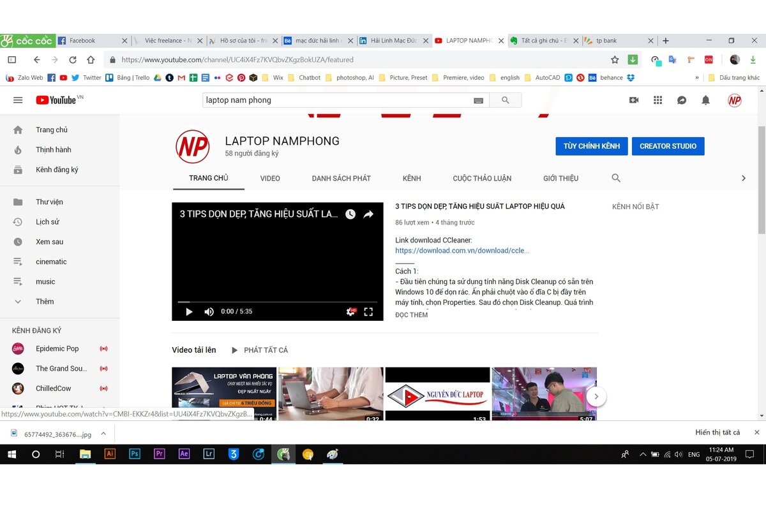Open the YouTube messages share icon
This screenshot has height=532, width=766.
682,100
